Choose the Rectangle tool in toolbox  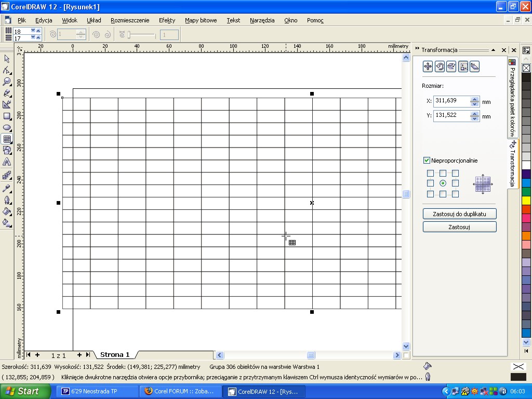7,116
